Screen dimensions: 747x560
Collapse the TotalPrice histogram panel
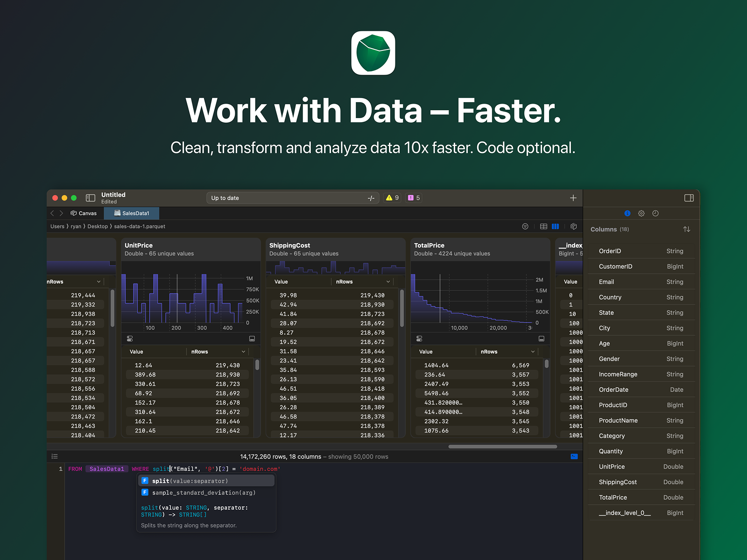[541, 338]
